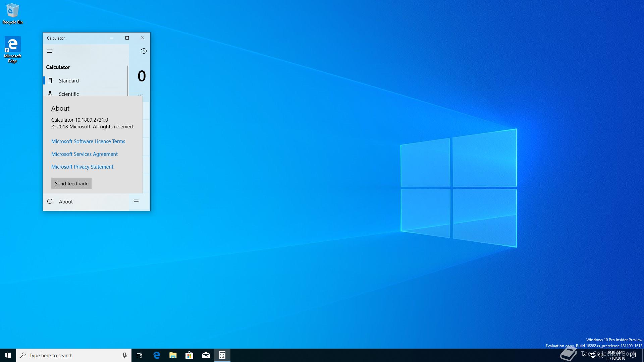Select the Microsoft Edge desktop shortcut
This screenshot has width=644, height=362.
(x=12, y=50)
